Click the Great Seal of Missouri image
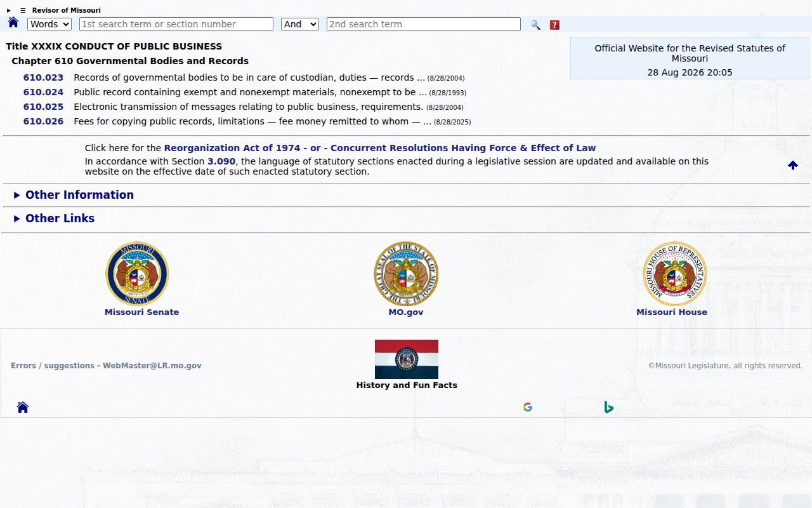The height and width of the screenshot is (508, 812). [x=406, y=274]
